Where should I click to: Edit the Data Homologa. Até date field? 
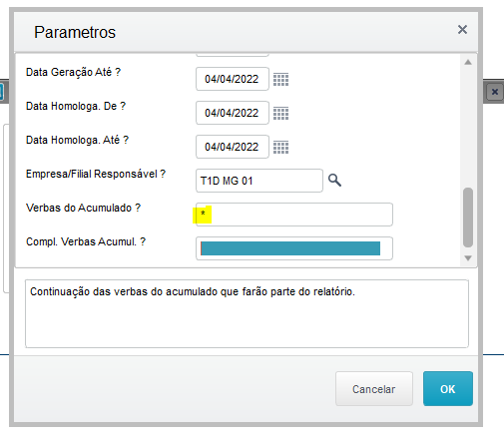pyautogui.click(x=233, y=147)
